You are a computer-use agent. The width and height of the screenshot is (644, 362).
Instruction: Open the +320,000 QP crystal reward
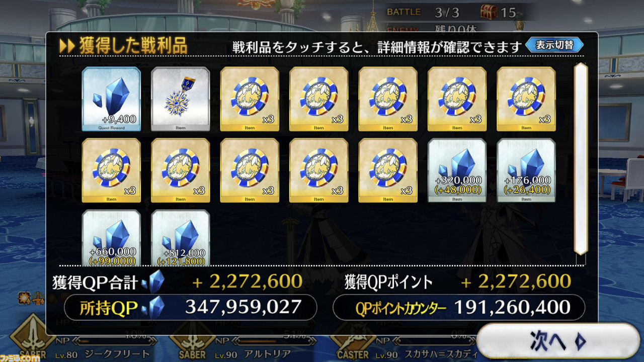[457, 170]
